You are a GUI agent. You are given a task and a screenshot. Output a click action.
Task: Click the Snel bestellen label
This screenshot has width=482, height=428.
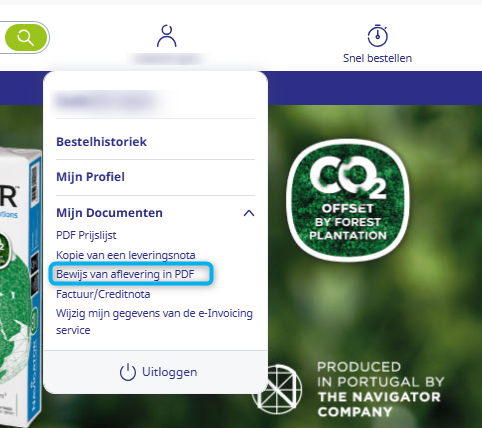[x=377, y=58]
